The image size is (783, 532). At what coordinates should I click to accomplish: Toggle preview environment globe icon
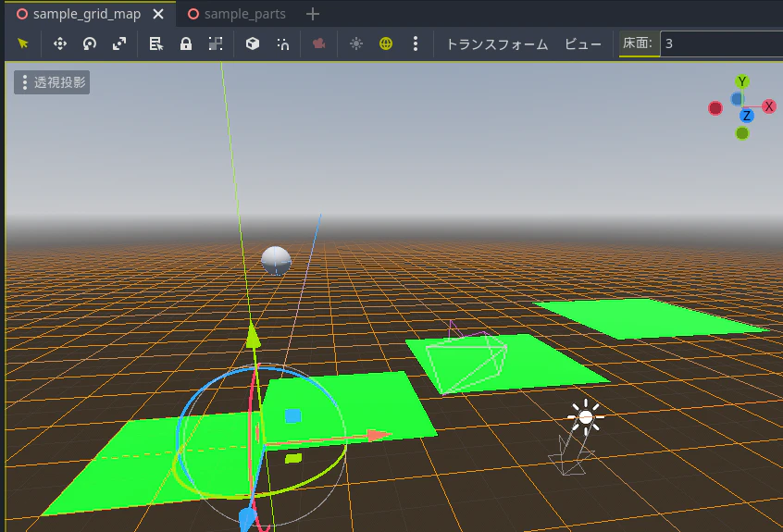(x=386, y=43)
